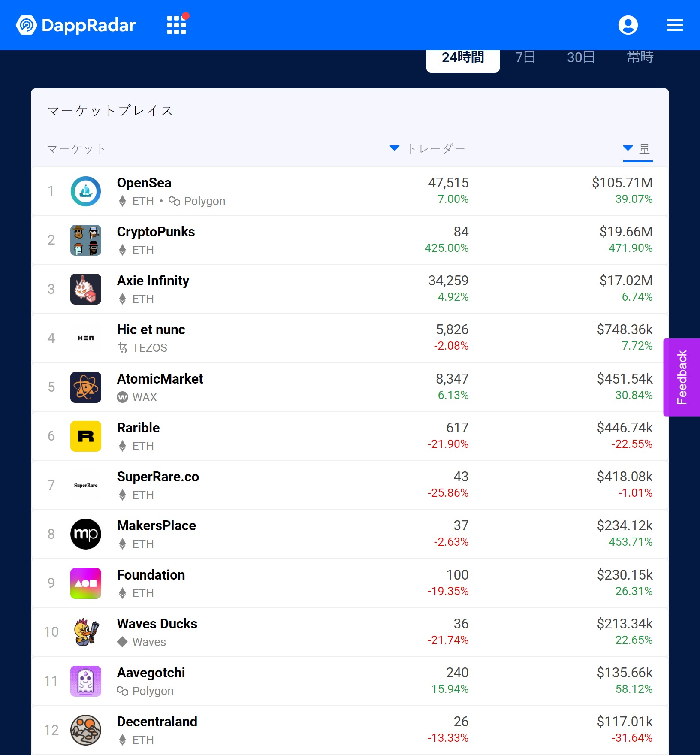Select the 24時間 time tab
Image resolution: width=700 pixels, height=755 pixels.
point(463,58)
